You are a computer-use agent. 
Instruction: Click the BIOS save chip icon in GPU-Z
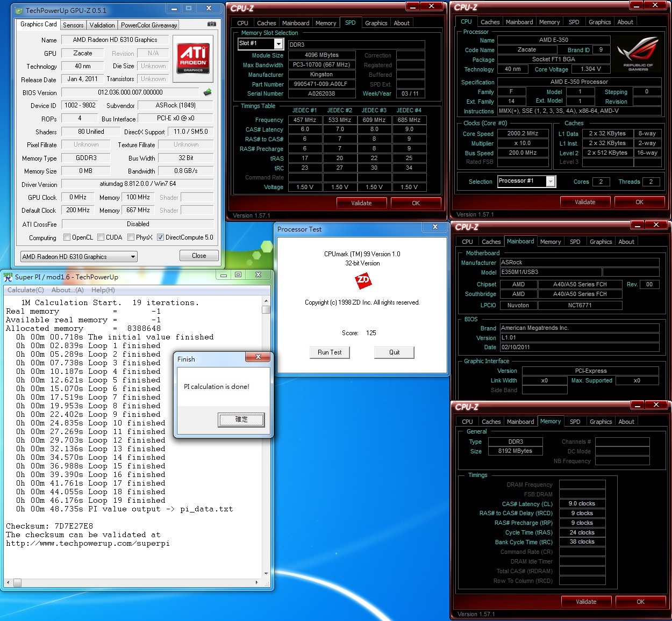pyautogui.click(x=208, y=92)
